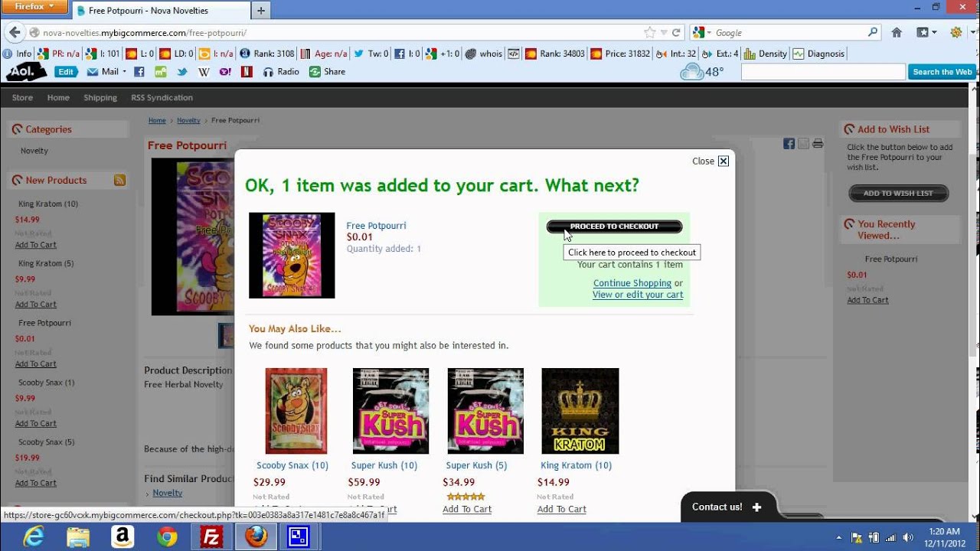Open the AOL toolbar Facebook icon

click(139, 72)
